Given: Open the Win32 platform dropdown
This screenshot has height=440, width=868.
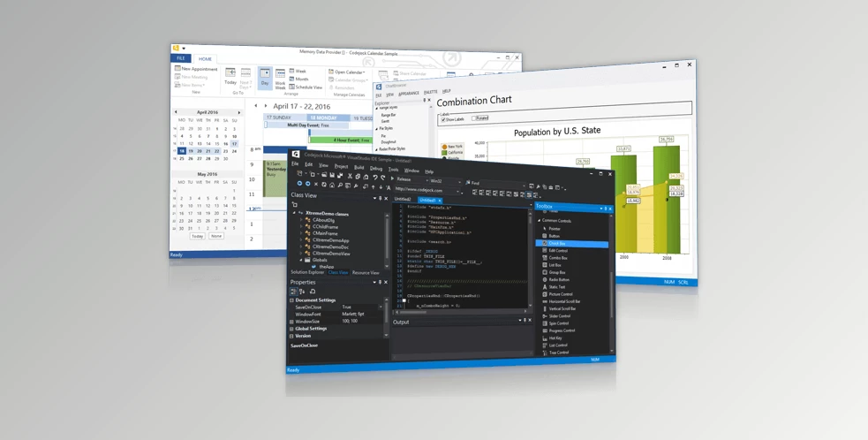Looking at the screenshot, I should 459,182.
